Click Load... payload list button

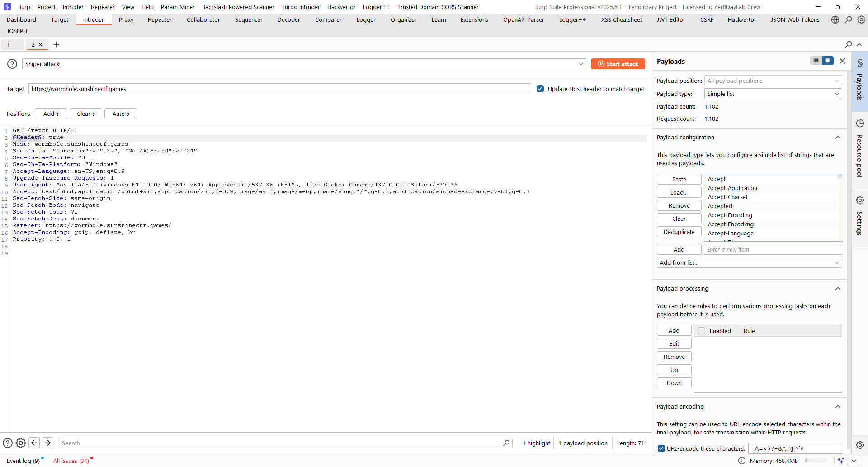pyautogui.click(x=679, y=192)
